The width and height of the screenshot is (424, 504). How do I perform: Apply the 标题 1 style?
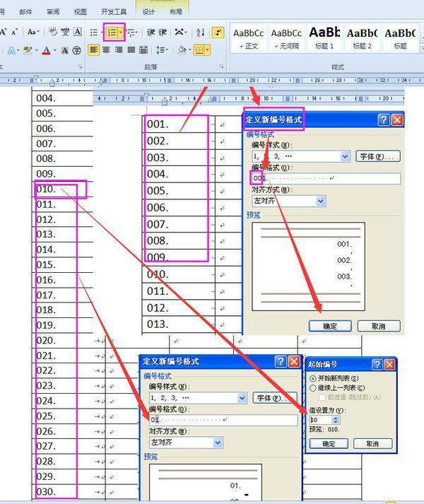click(324, 39)
